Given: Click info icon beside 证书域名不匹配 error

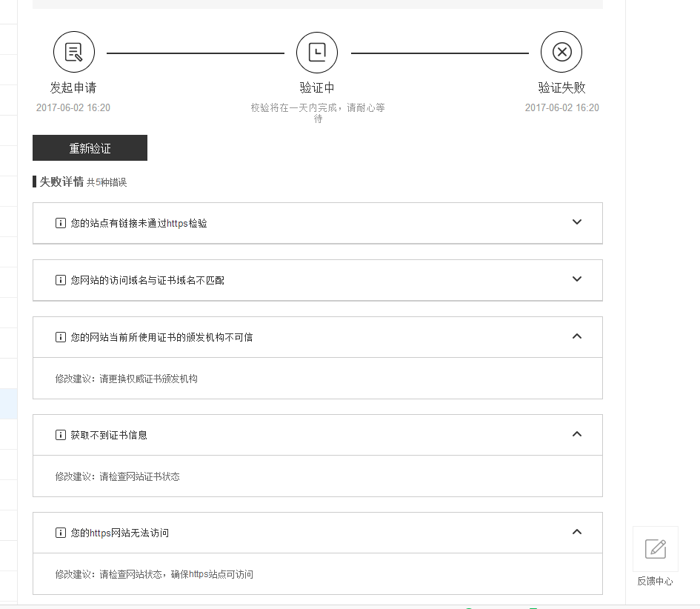Looking at the screenshot, I should [61, 280].
